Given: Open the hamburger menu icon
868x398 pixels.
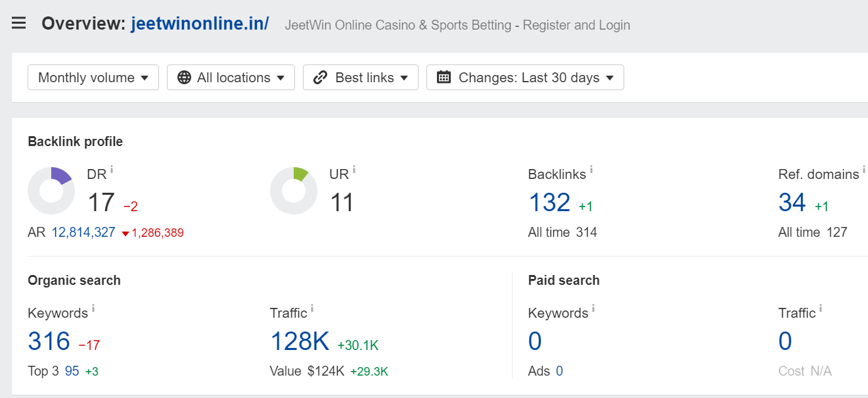Looking at the screenshot, I should [19, 24].
